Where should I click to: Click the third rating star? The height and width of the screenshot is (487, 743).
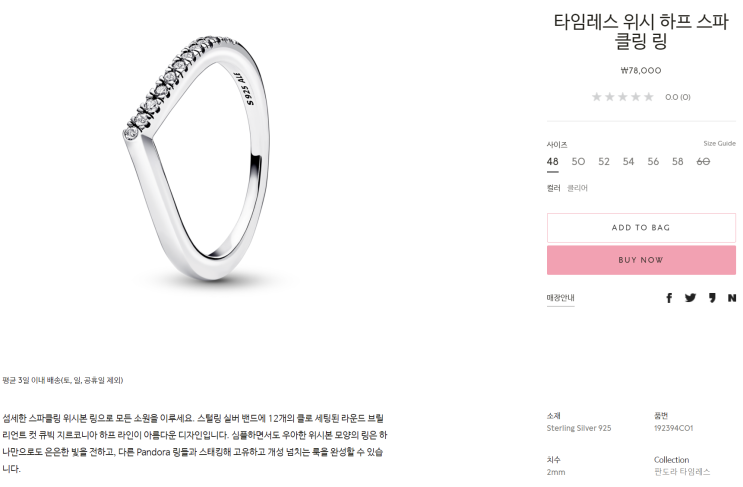coord(623,97)
